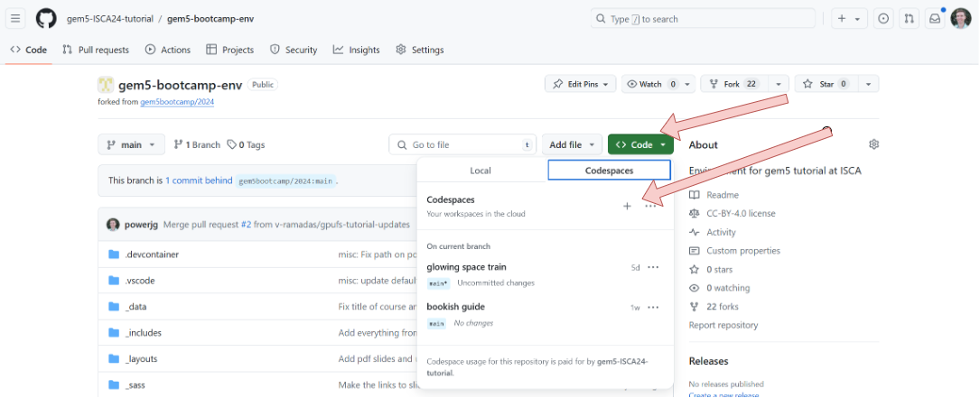Open the Insights tab
980x398 pixels.
pyautogui.click(x=357, y=50)
